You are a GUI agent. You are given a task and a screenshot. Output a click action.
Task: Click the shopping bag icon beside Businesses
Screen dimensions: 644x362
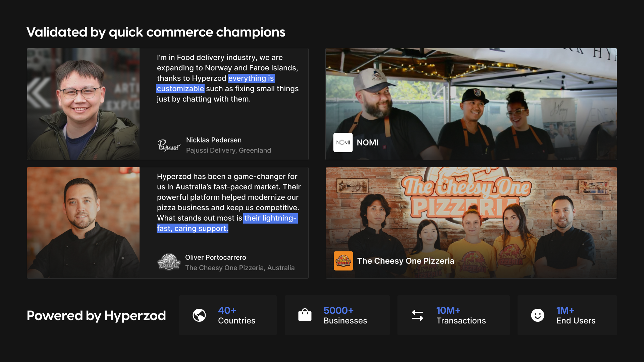[305, 315]
